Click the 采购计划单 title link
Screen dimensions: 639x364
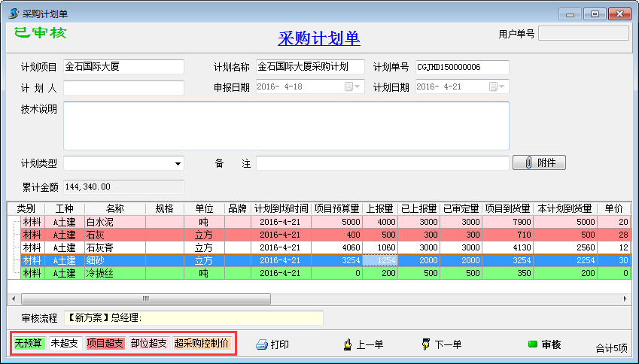(x=319, y=39)
